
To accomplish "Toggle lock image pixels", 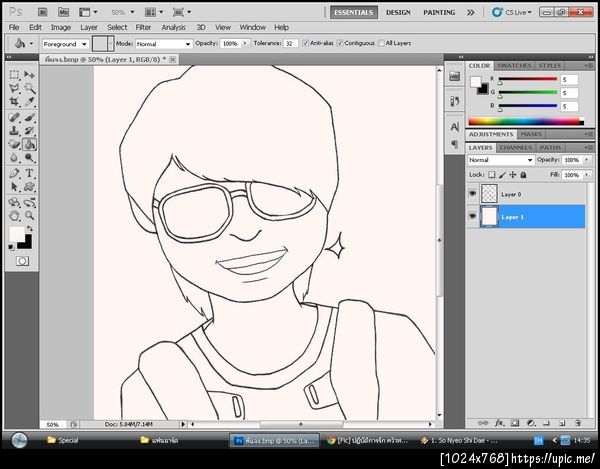I will (502, 175).
